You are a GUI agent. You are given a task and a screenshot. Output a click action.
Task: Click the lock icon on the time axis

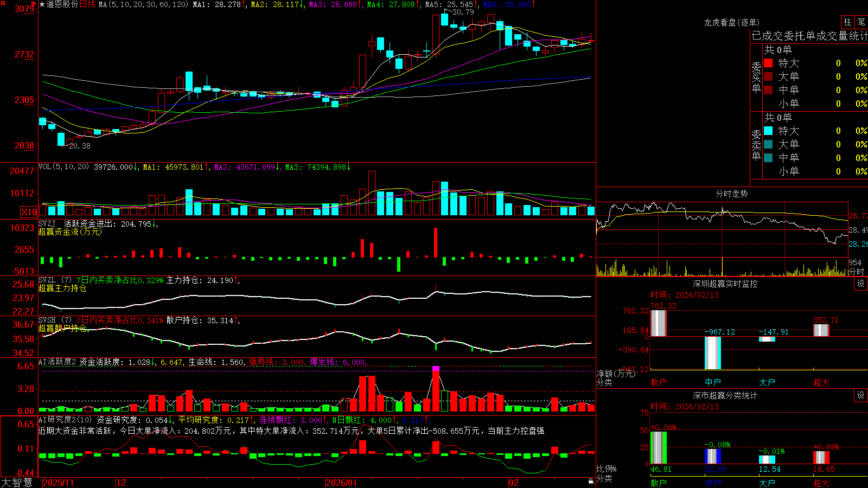pos(591,481)
